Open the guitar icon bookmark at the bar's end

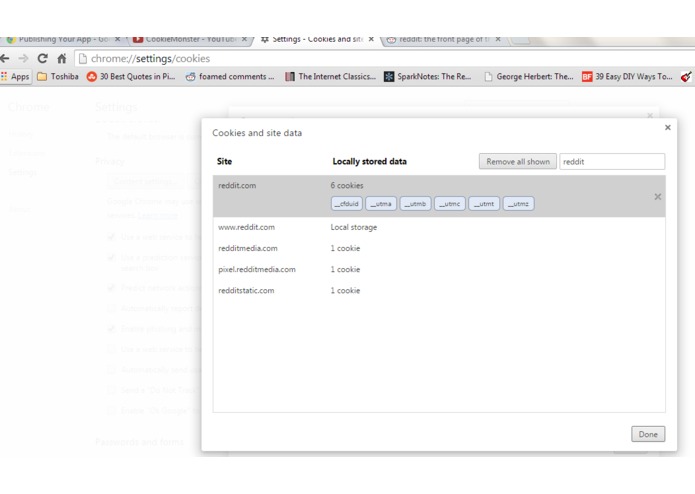click(x=686, y=77)
